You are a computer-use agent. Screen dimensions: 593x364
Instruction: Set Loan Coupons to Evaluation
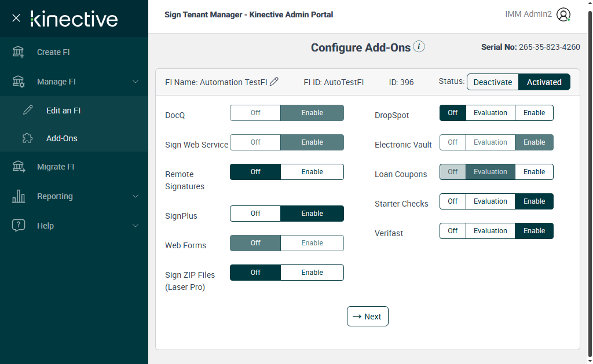pos(490,172)
